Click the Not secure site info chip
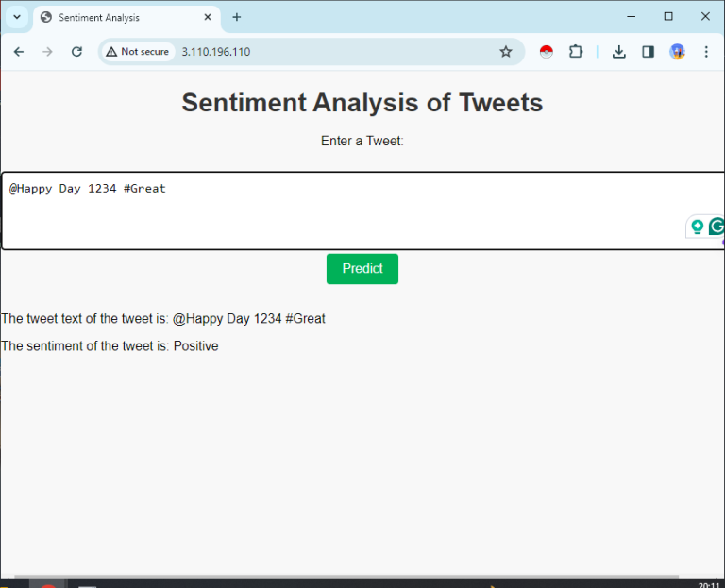Image resolution: width=725 pixels, height=588 pixels. coord(138,52)
